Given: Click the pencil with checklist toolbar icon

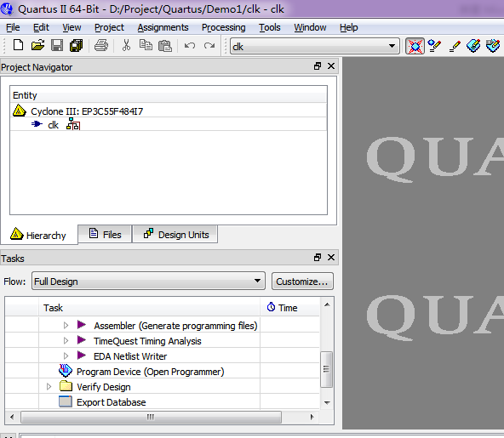Looking at the screenshot, I should pyautogui.click(x=434, y=46).
